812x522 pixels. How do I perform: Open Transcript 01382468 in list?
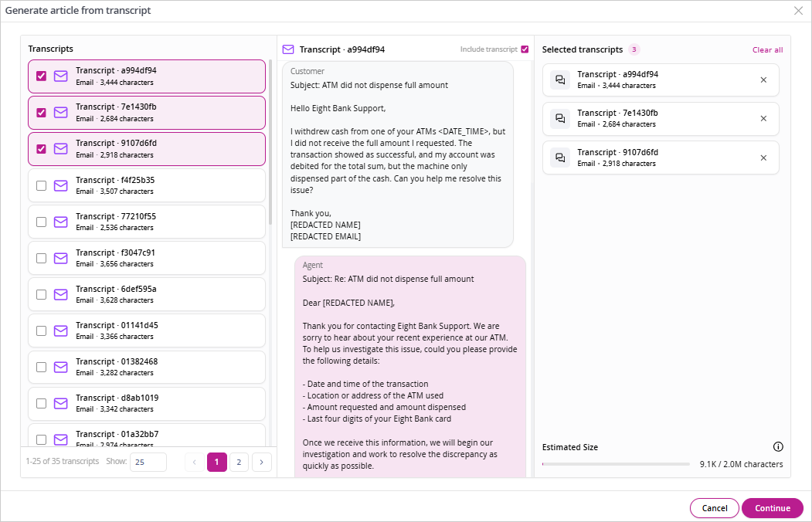pyautogui.click(x=147, y=366)
